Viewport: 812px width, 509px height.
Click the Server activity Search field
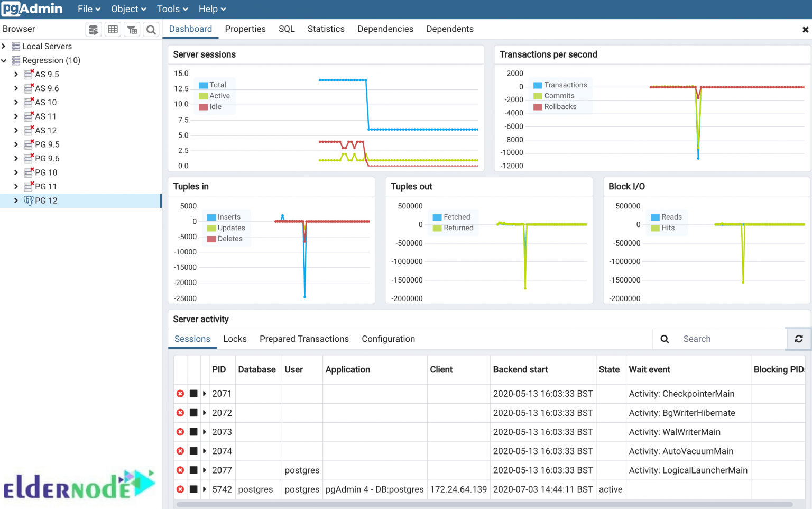pyautogui.click(x=732, y=339)
